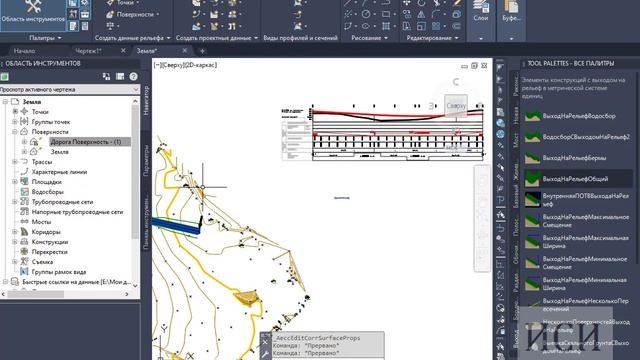Select Группы рамок вида tree item
This screenshot has width=640, height=360.
click(59, 272)
